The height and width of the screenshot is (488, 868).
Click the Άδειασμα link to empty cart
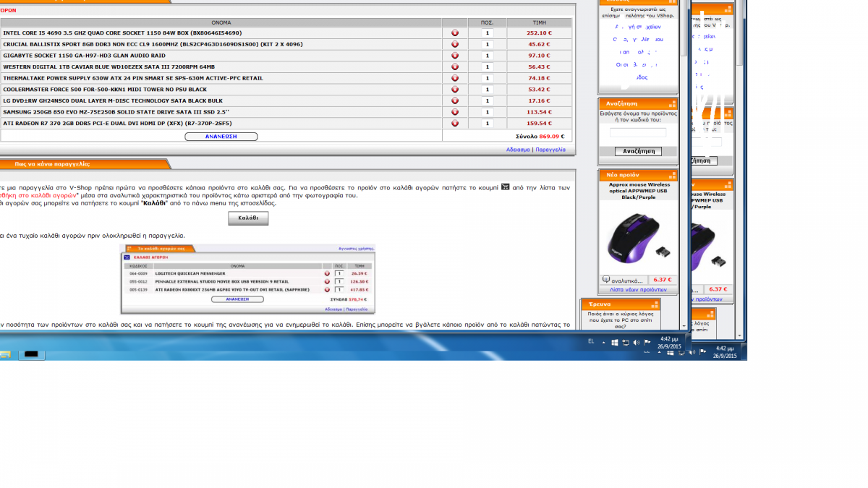518,150
